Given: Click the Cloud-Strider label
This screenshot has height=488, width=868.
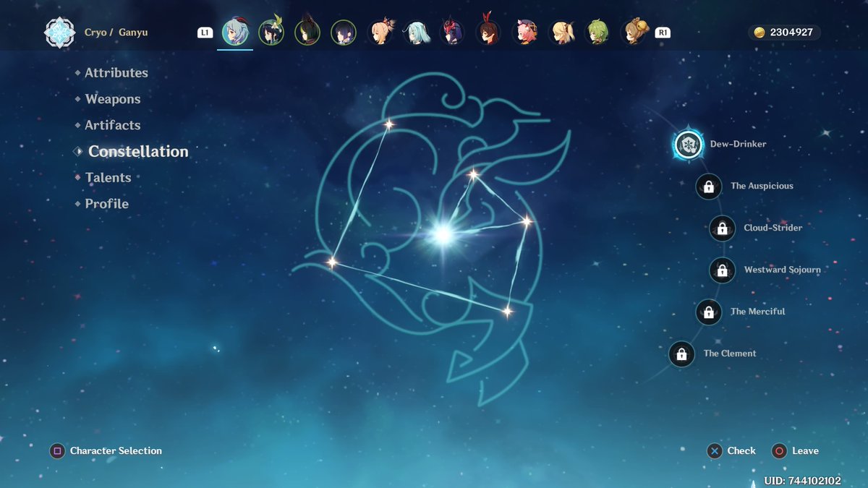Looking at the screenshot, I should pyautogui.click(x=773, y=228).
